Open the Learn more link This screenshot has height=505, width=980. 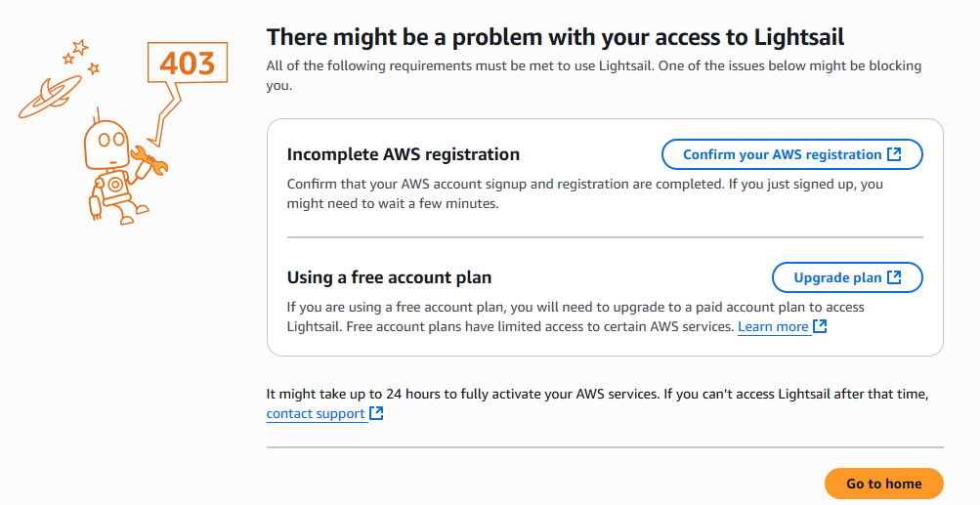773,326
